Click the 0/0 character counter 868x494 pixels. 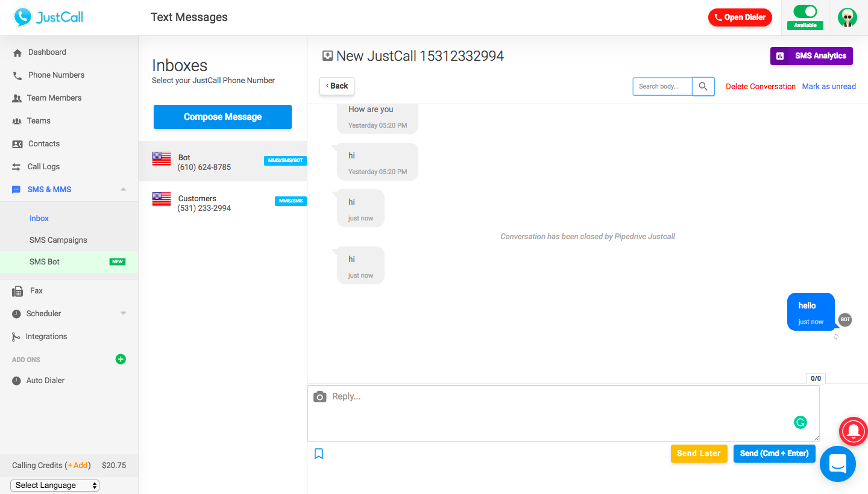[816, 379]
